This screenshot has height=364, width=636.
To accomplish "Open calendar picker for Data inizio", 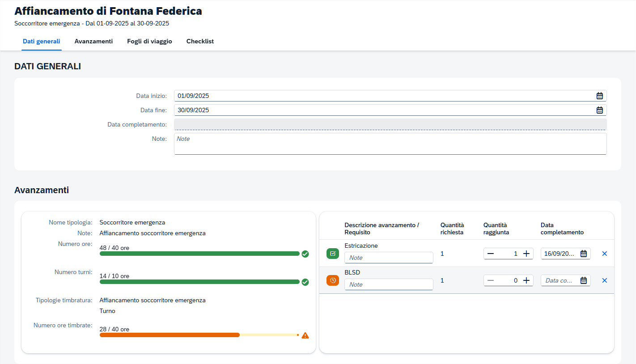I will [599, 96].
